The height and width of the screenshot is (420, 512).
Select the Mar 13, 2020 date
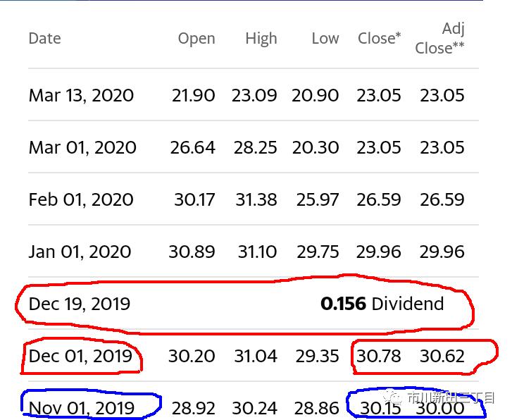(81, 95)
